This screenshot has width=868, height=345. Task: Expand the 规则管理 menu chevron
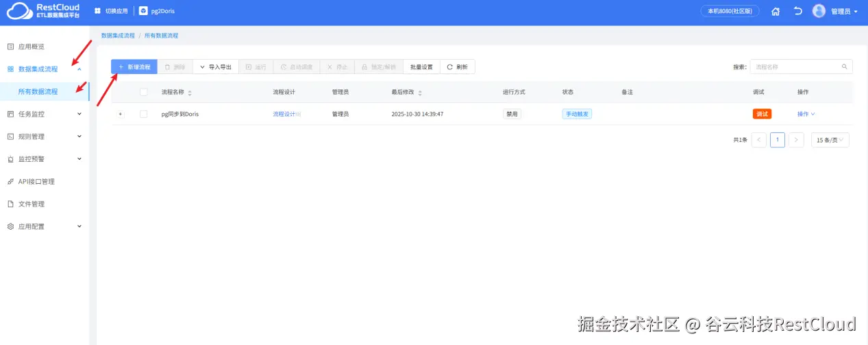79,136
